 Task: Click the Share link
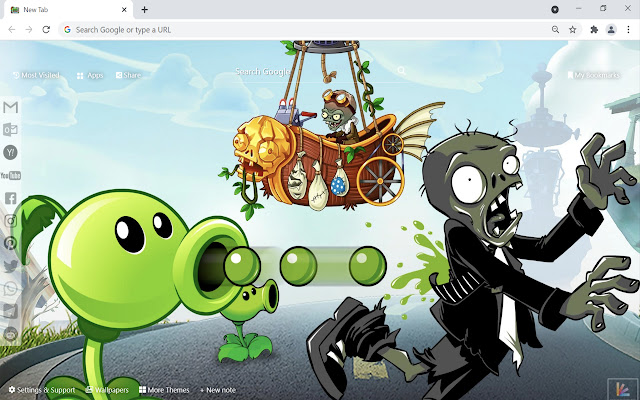click(128, 75)
